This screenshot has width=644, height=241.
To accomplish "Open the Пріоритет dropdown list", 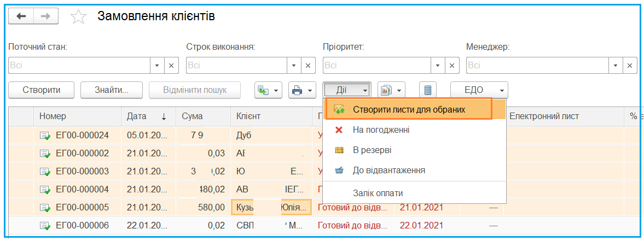I will (x=437, y=65).
